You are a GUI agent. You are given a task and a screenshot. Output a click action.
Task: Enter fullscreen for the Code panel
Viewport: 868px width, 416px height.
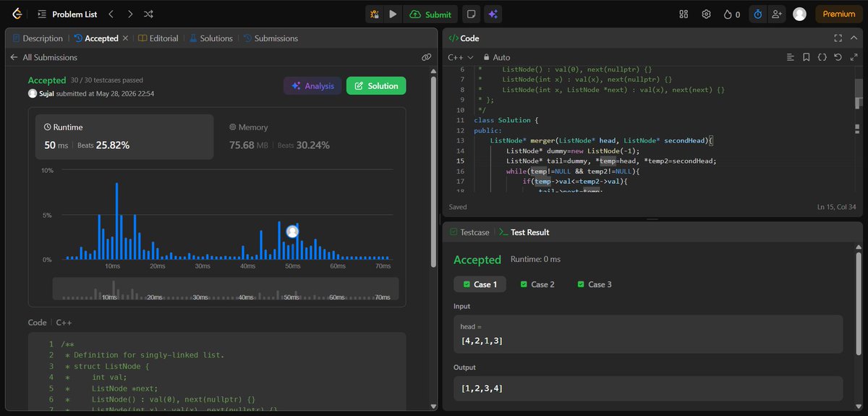838,38
